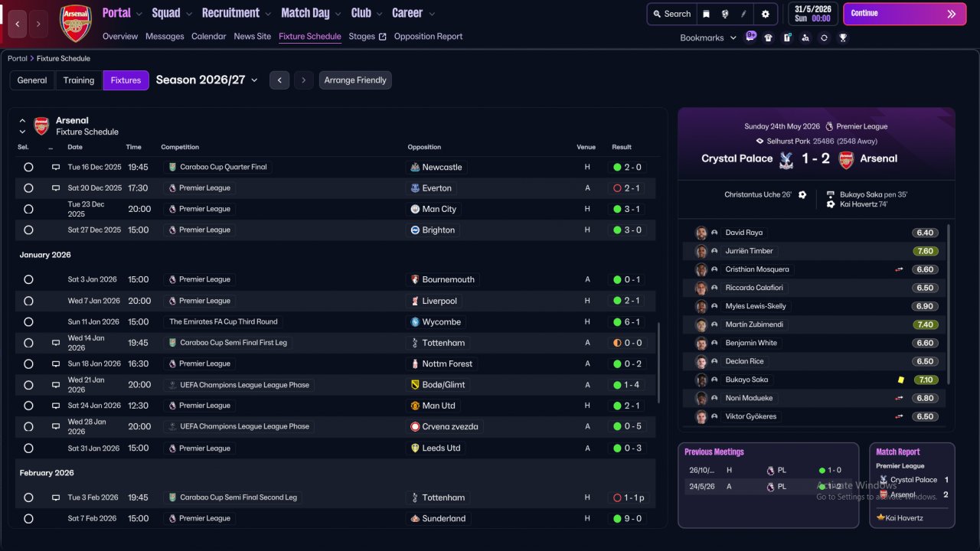Go forward with the header forward arrow
980x551 pixels.
[39, 24]
